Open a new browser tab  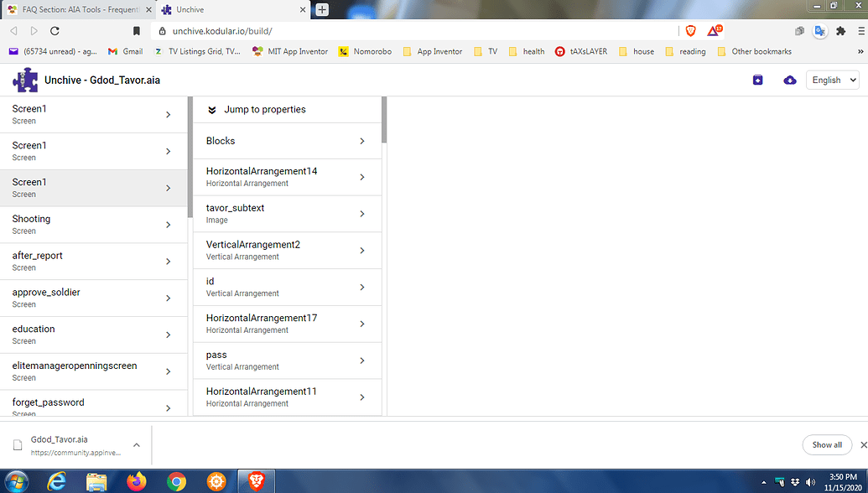point(322,9)
